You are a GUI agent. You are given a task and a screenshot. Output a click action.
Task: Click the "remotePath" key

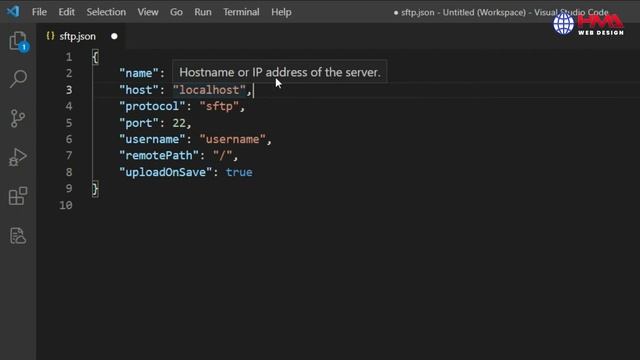(x=158, y=156)
